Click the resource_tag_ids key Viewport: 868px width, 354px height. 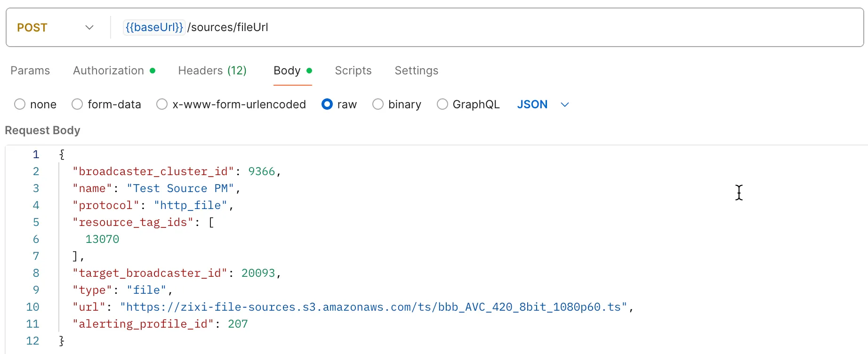pos(133,222)
